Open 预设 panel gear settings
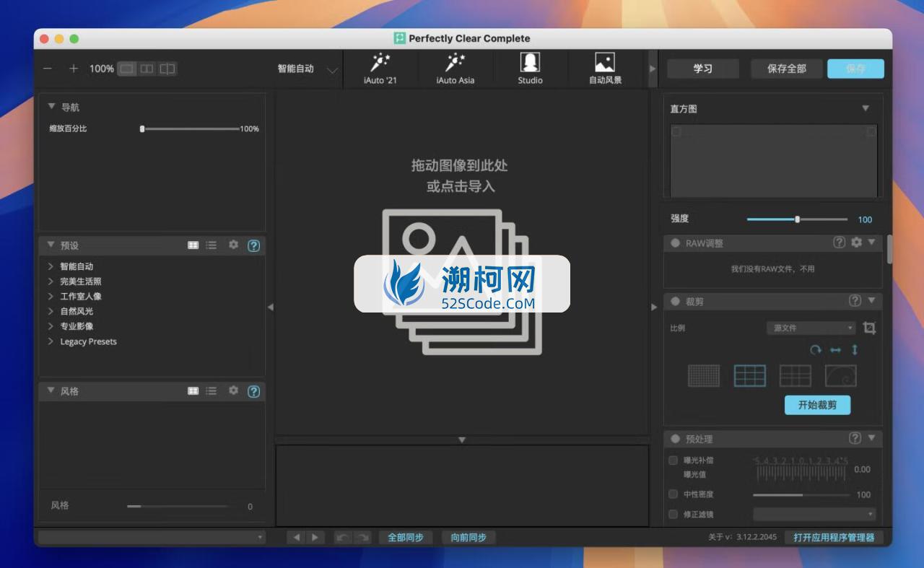The image size is (924, 568). click(233, 245)
